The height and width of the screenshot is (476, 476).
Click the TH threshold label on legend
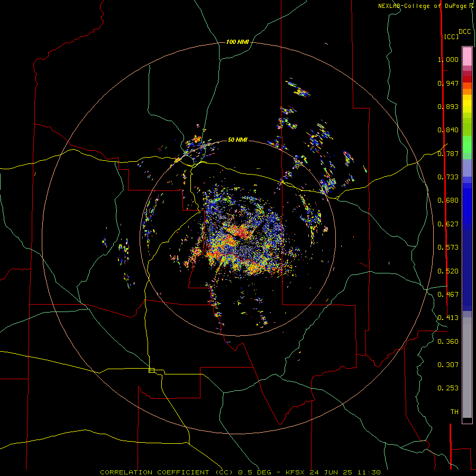point(454,412)
